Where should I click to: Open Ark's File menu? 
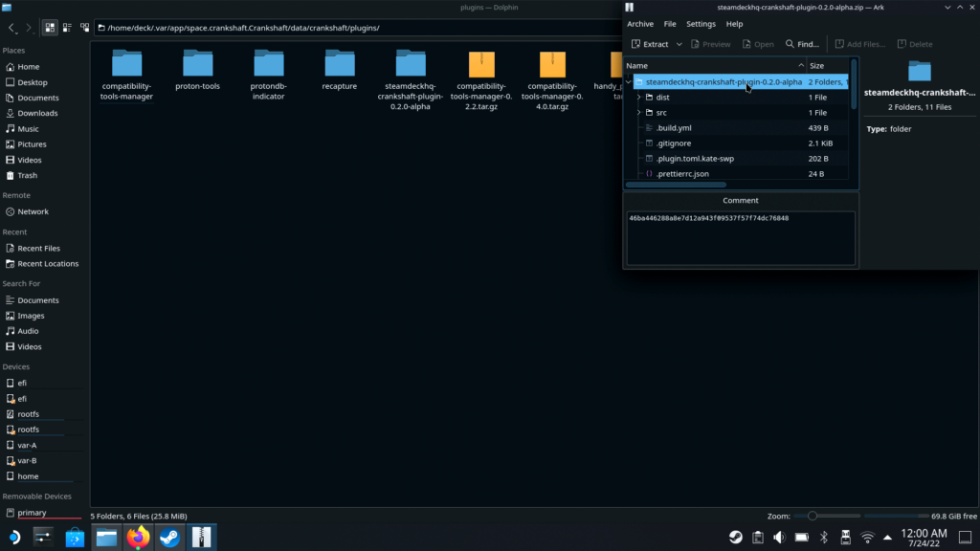point(669,24)
